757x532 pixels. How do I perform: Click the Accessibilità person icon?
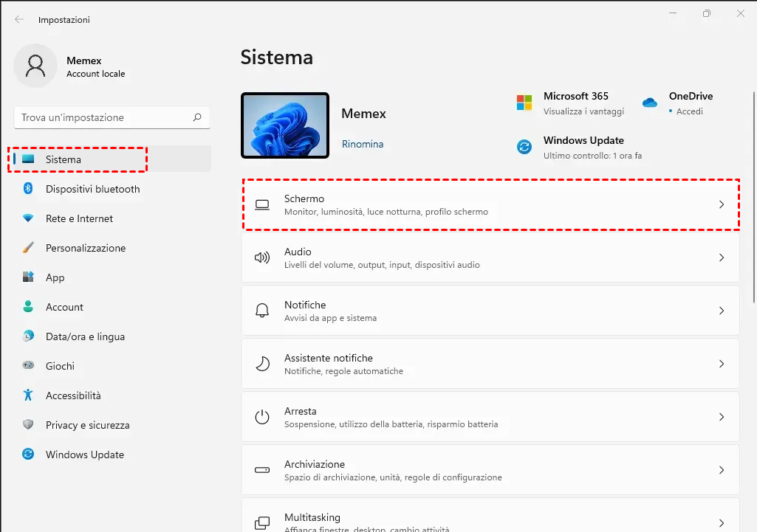[x=28, y=395]
